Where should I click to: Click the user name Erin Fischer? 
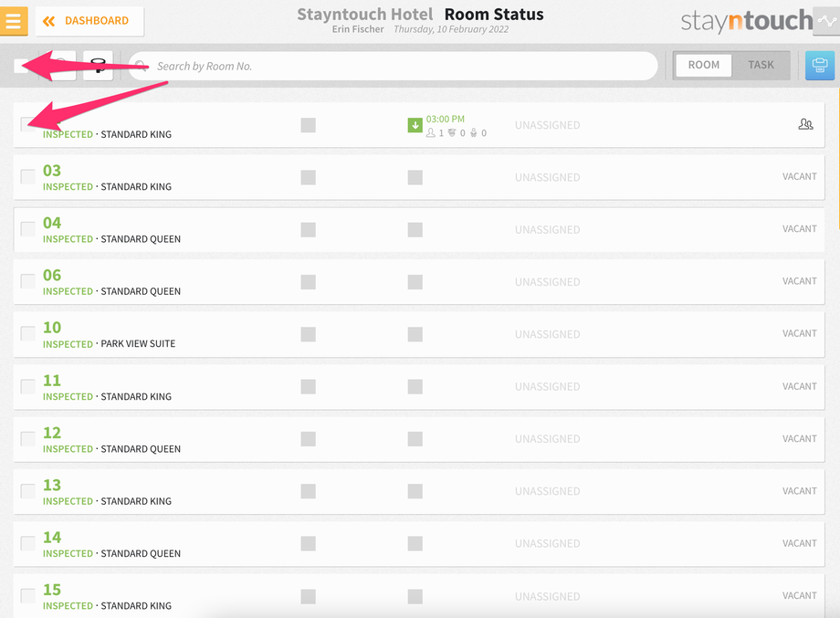tap(358, 29)
